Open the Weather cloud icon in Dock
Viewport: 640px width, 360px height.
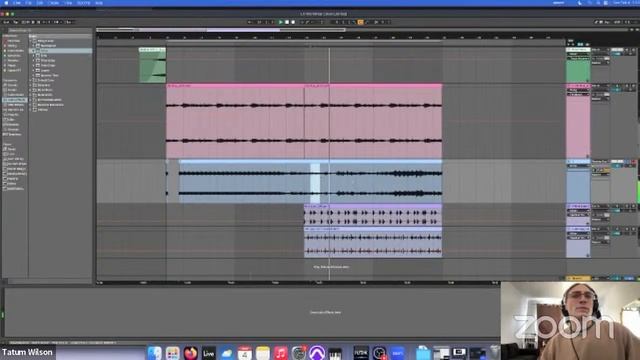click(x=226, y=353)
